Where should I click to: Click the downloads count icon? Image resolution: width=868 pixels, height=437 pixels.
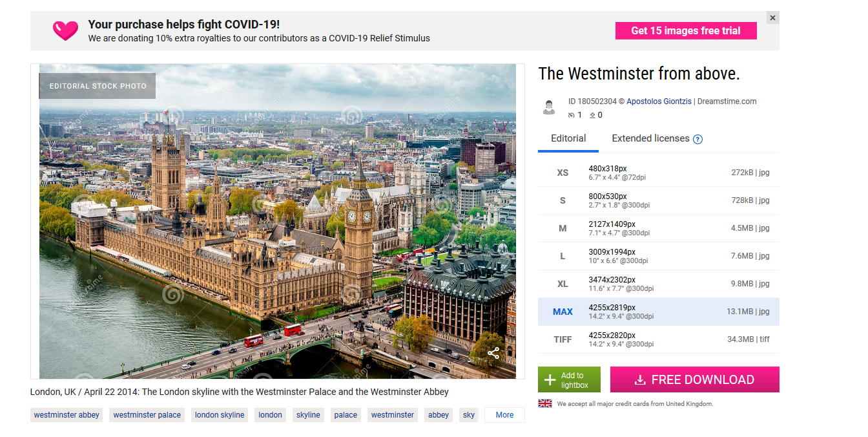(592, 115)
